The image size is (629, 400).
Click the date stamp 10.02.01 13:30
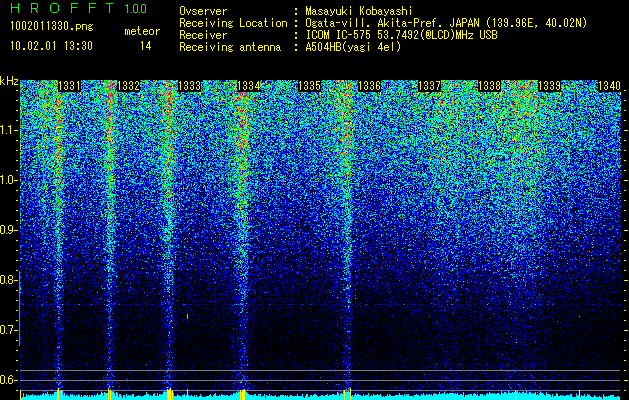[51, 46]
